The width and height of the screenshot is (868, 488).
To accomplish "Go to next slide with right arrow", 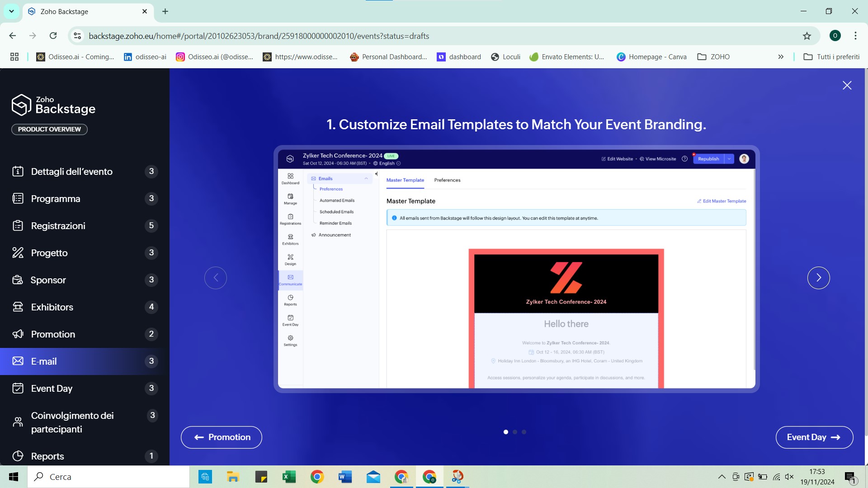I will coord(818,278).
